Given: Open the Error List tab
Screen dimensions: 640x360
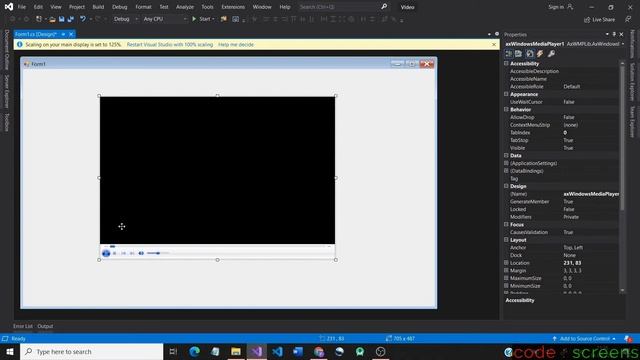Looking at the screenshot, I should coord(22,326).
